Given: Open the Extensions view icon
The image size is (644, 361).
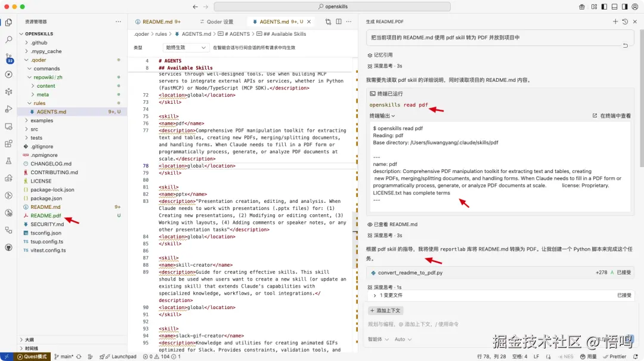Looking at the screenshot, I should [8, 143].
